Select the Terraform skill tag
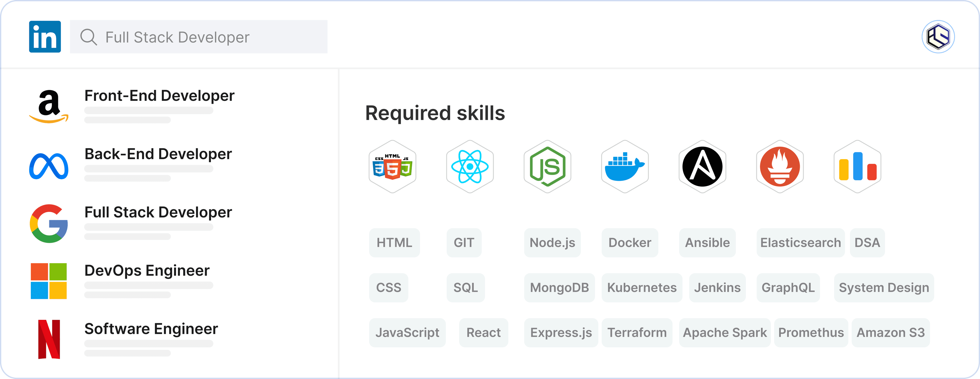This screenshot has height=379, width=980. click(x=637, y=333)
